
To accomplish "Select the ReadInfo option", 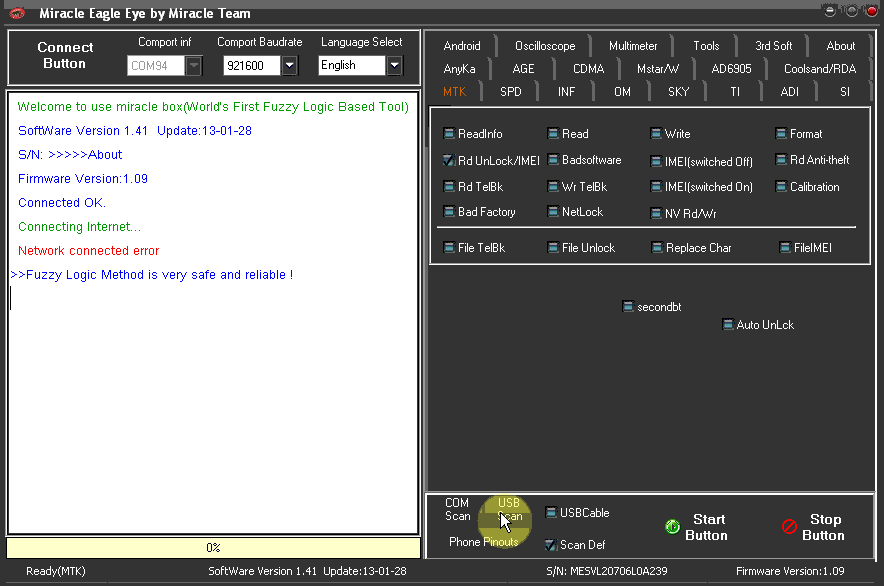I will pyautogui.click(x=472, y=134).
